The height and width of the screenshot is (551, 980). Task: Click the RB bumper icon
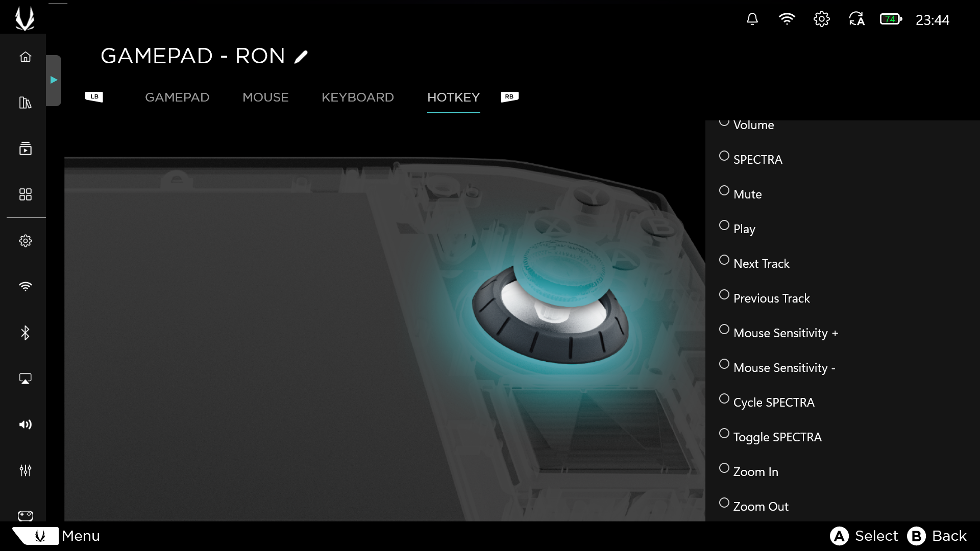[509, 97]
